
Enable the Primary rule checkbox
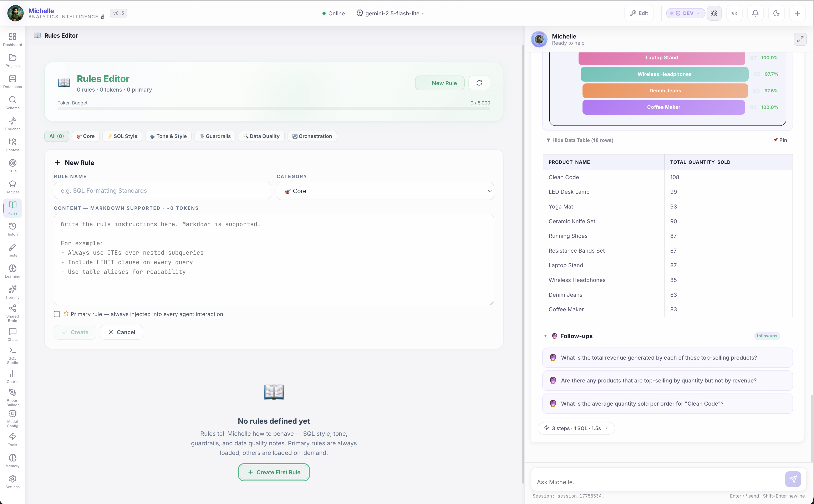click(57, 314)
